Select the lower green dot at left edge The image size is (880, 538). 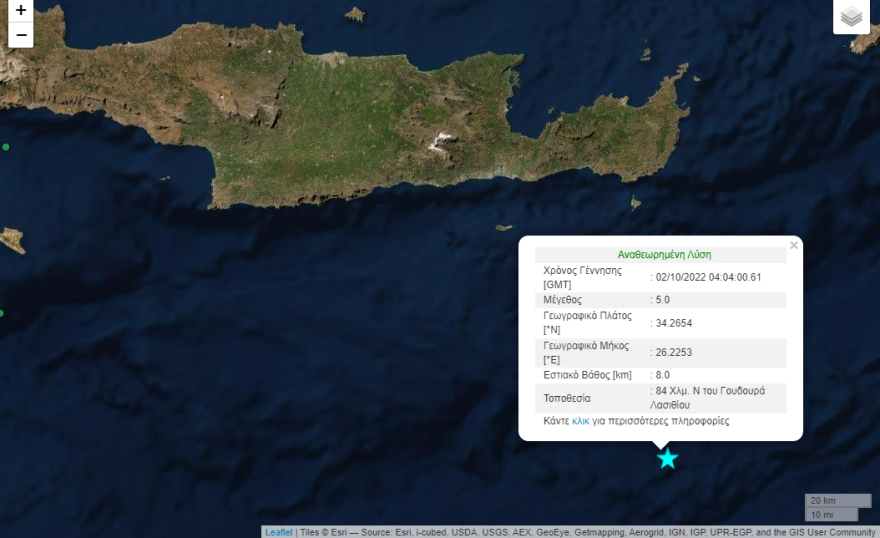1,313
